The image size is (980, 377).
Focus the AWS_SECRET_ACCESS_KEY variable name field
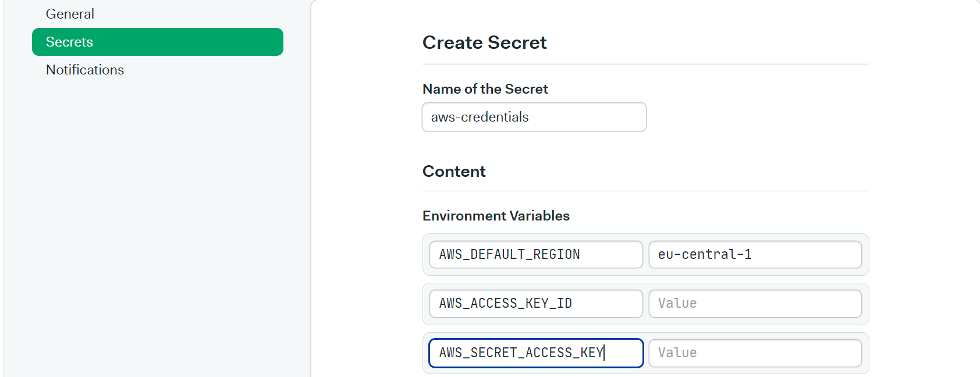(536, 353)
